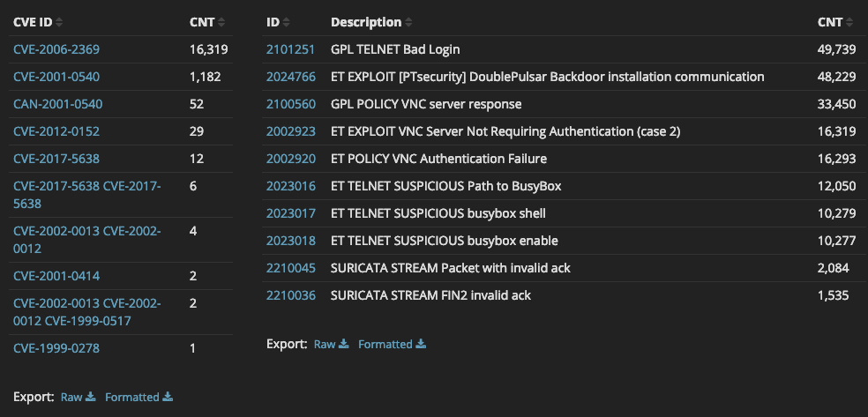The width and height of the screenshot is (868, 417).
Task: Click count 1,535 in signature table
Action: 833,295
